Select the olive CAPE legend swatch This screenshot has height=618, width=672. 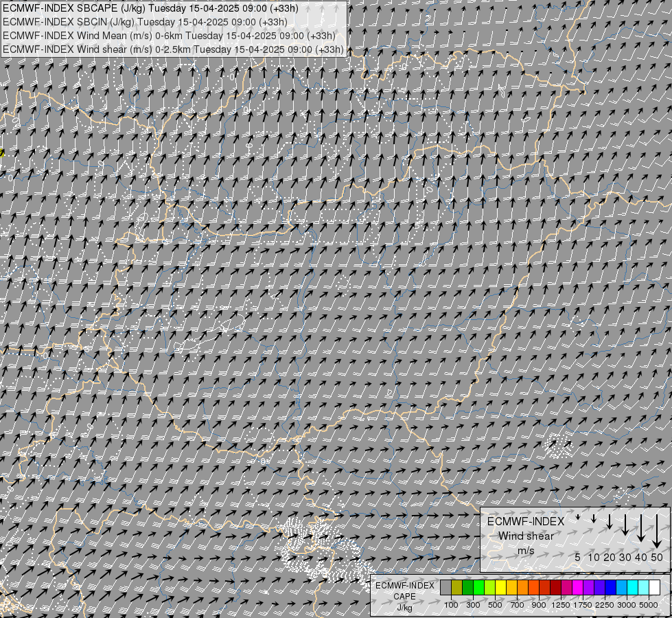pyautogui.click(x=456, y=587)
